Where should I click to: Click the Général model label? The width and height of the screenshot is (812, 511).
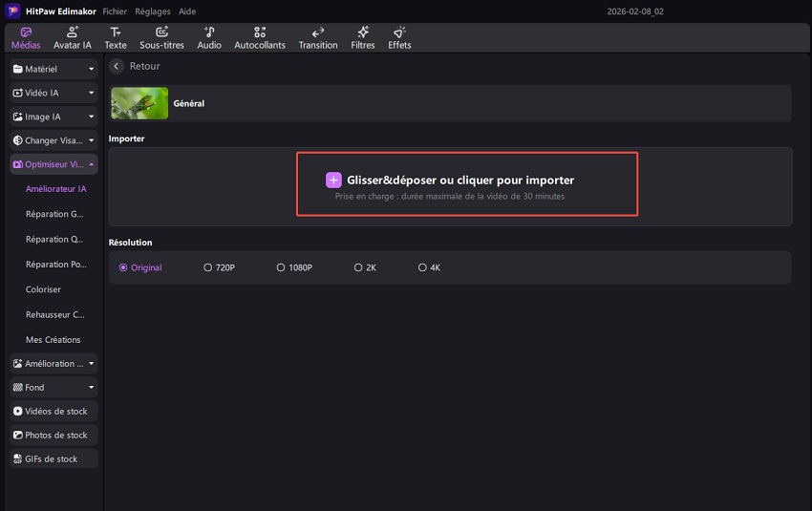coord(188,103)
